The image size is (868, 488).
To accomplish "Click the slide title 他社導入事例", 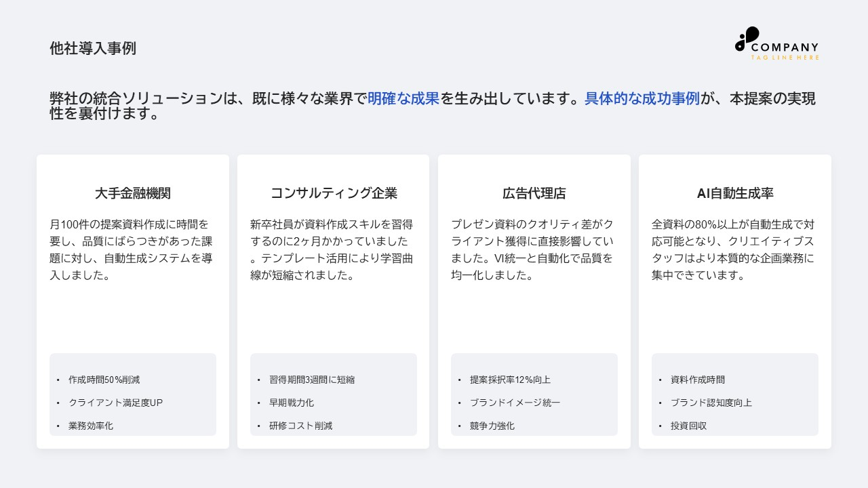I will 93,48.
